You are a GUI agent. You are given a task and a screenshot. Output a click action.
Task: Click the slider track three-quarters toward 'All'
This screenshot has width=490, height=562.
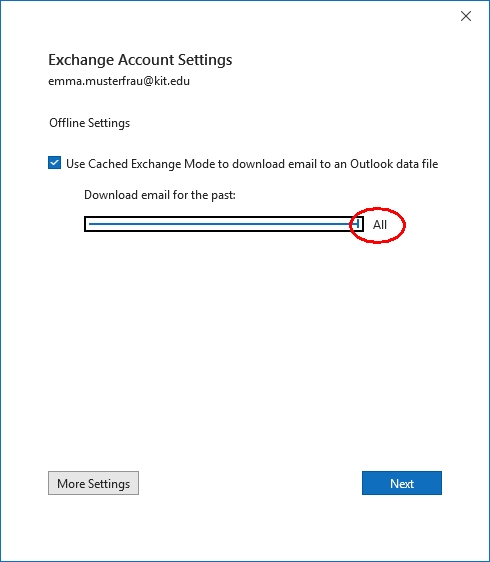(291, 224)
